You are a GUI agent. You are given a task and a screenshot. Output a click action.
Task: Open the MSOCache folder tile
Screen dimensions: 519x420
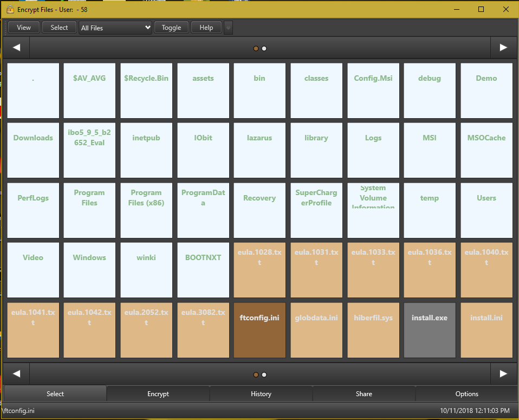coord(486,150)
